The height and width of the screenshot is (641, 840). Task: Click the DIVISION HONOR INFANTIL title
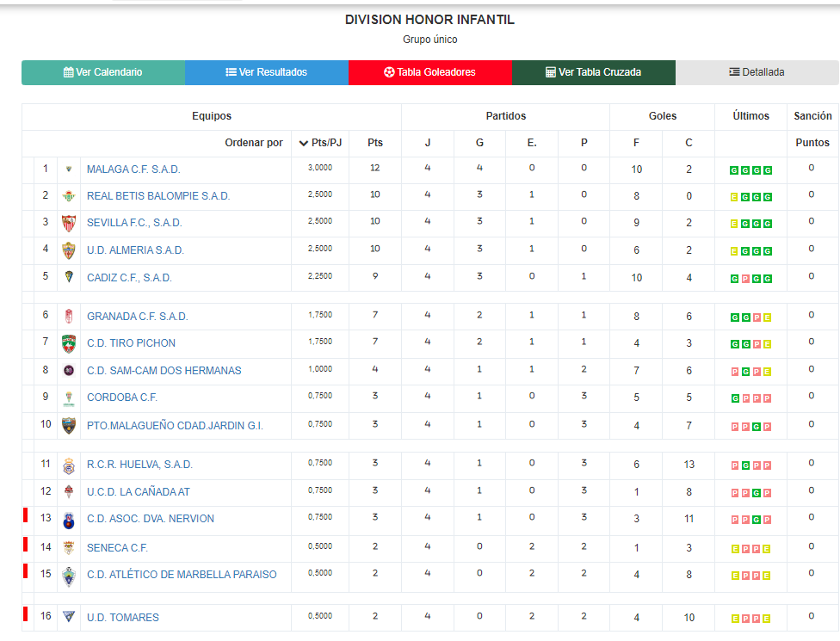point(429,20)
